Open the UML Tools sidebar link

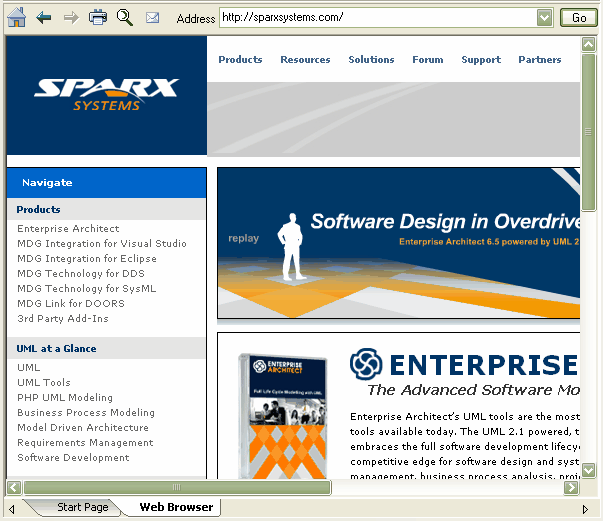[x=44, y=382]
